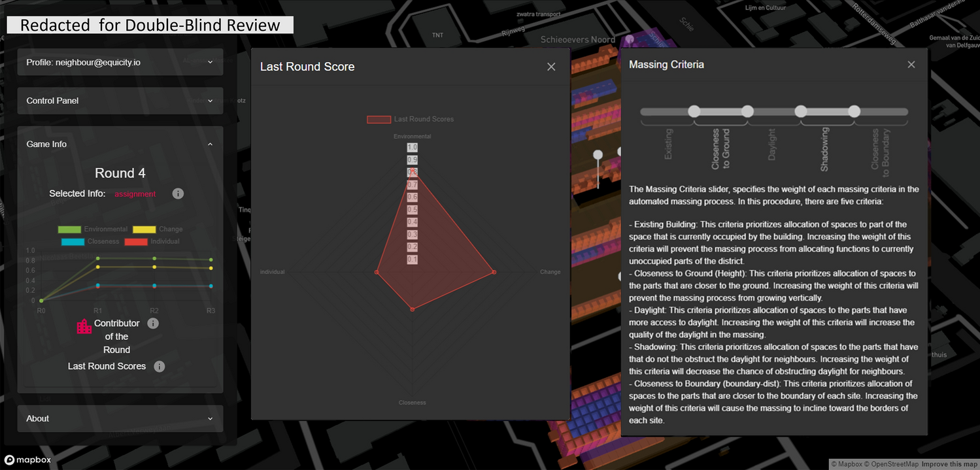The width and height of the screenshot is (980, 470).
Task: Click the info icon beside Last Round Scores
Action: 160,367
